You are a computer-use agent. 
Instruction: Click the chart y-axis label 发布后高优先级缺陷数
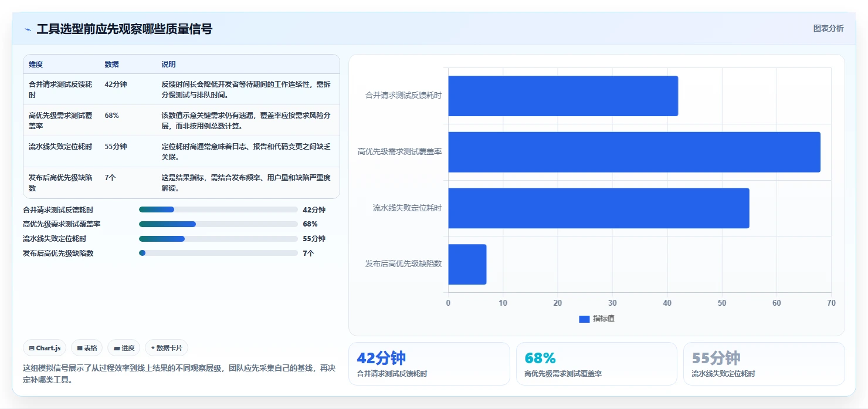tap(404, 264)
